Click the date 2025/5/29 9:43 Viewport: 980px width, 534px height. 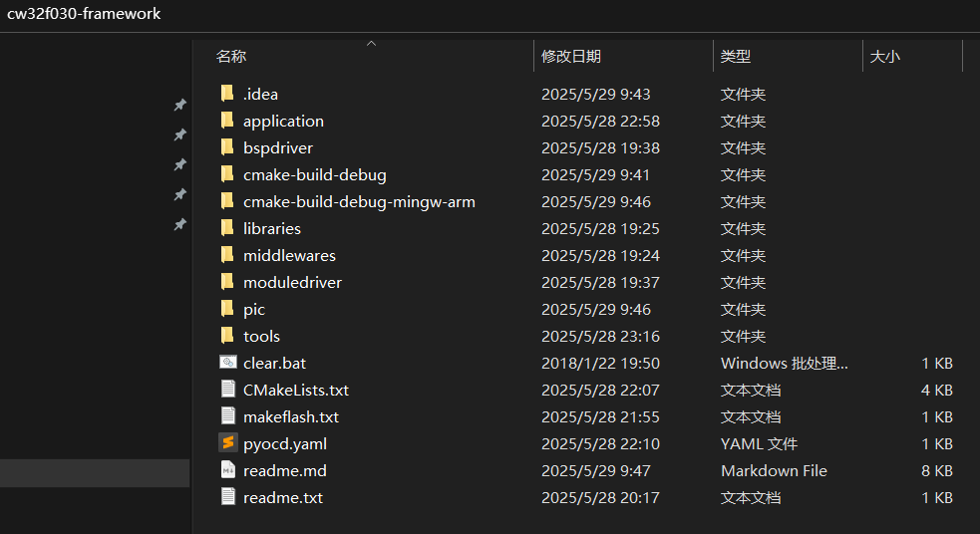tap(595, 95)
